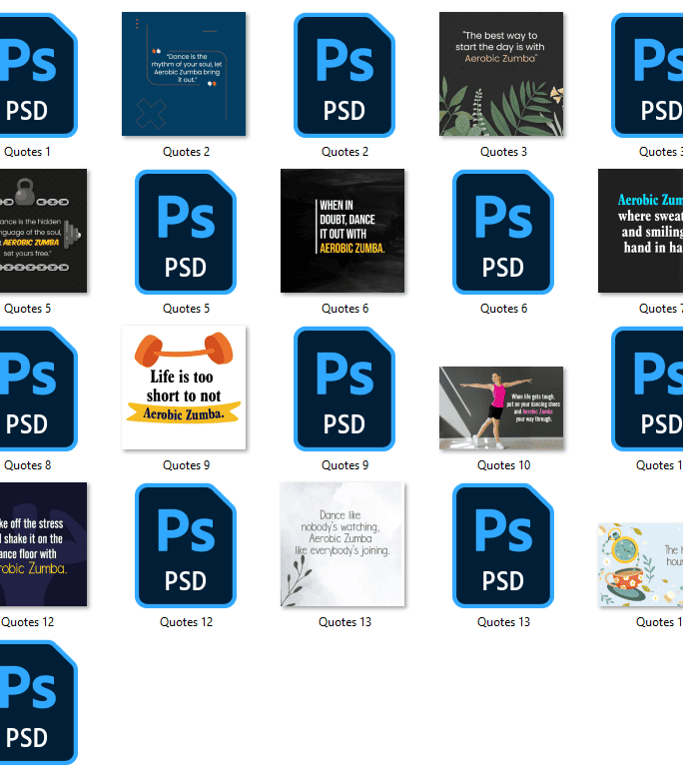Image resolution: width=683 pixels, height=784 pixels.
Task: Select the 'where sweat and smiling' thumbnail
Action: [640, 231]
